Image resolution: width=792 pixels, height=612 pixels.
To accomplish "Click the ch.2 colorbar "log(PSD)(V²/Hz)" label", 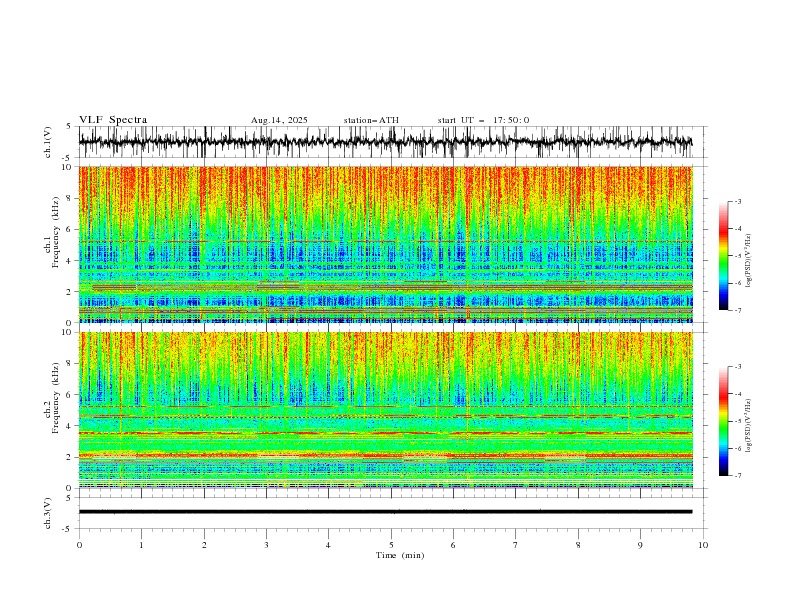I will point(749,426).
